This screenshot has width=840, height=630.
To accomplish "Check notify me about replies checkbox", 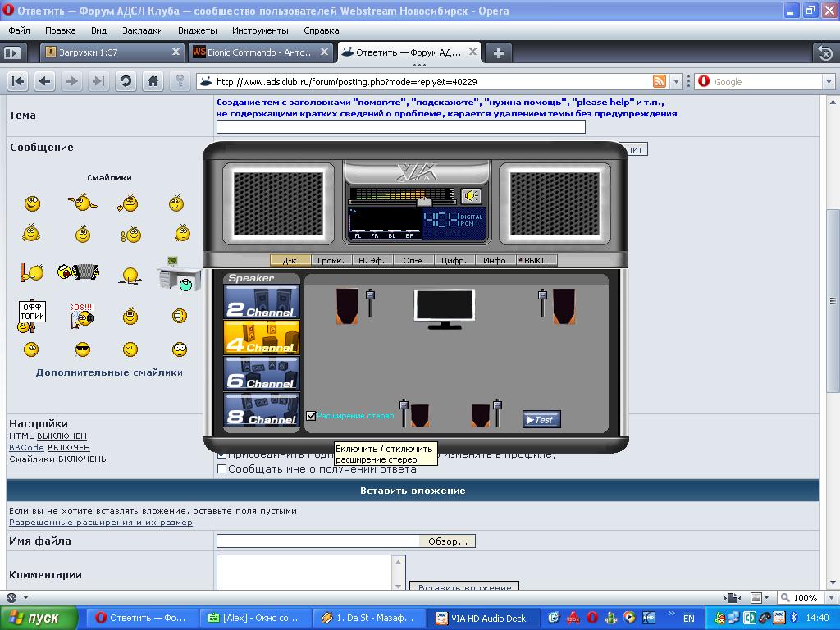I will tap(221, 468).
